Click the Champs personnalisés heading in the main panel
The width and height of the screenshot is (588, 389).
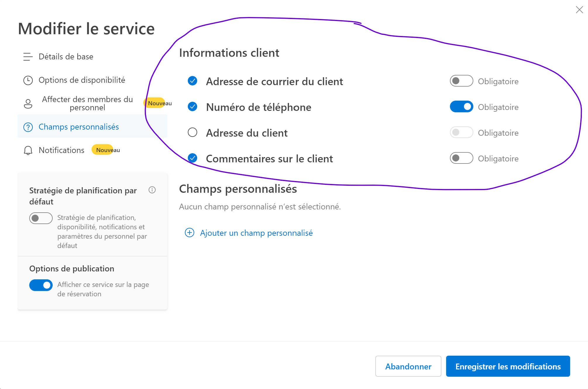(x=238, y=189)
